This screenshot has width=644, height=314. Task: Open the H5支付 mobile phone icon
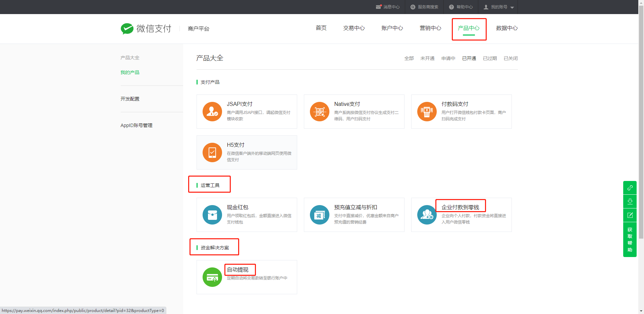(x=212, y=152)
